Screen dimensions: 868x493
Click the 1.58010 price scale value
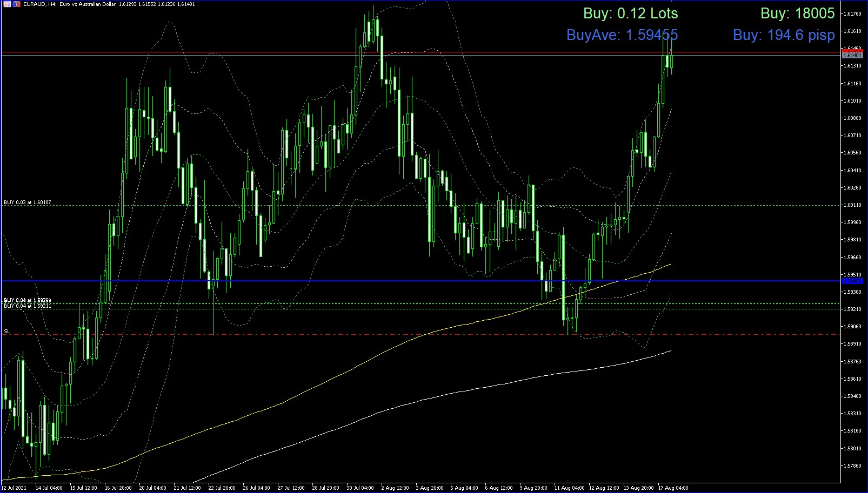click(853, 449)
